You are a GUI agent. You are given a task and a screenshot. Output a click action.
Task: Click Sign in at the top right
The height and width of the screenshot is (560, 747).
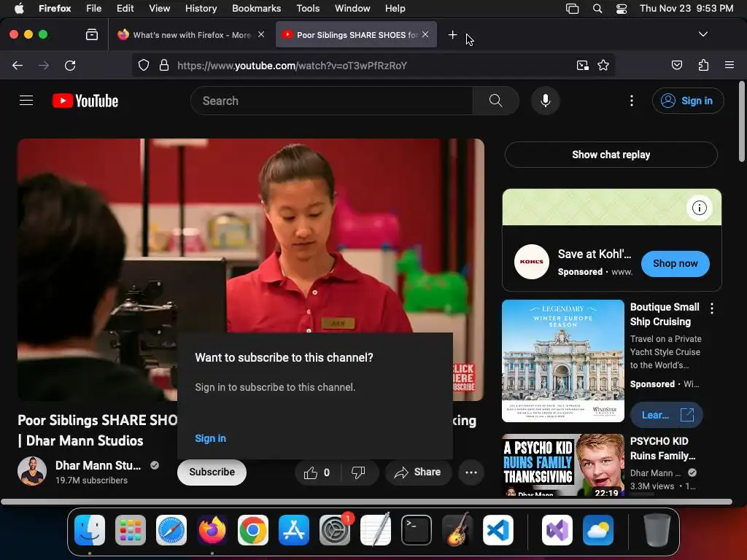(x=688, y=101)
